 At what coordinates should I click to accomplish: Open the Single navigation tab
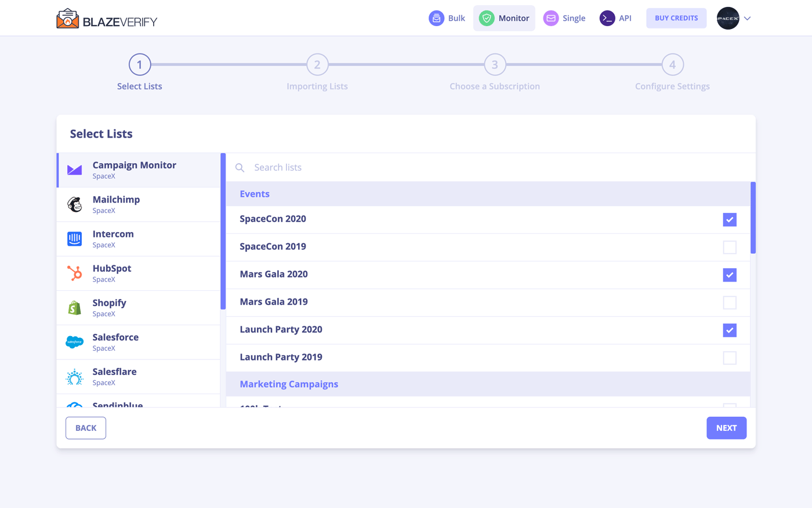click(x=564, y=18)
